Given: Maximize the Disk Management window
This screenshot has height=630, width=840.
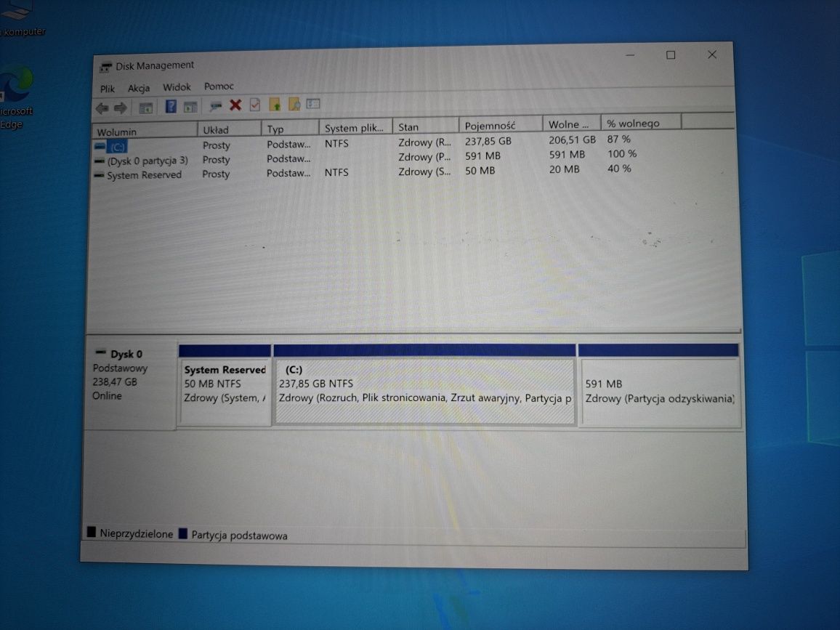Looking at the screenshot, I should (x=670, y=55).
